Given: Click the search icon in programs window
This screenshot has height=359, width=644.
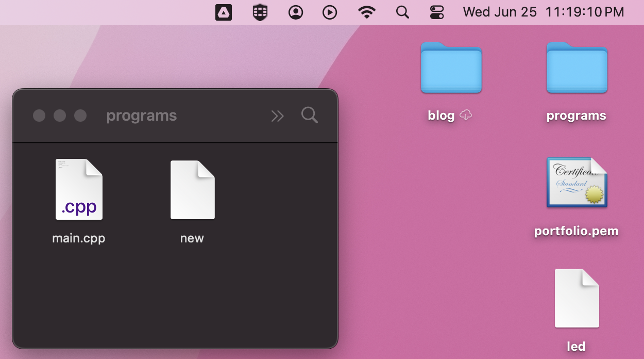Looking at the screenshot, I should [x=309, y=115].
